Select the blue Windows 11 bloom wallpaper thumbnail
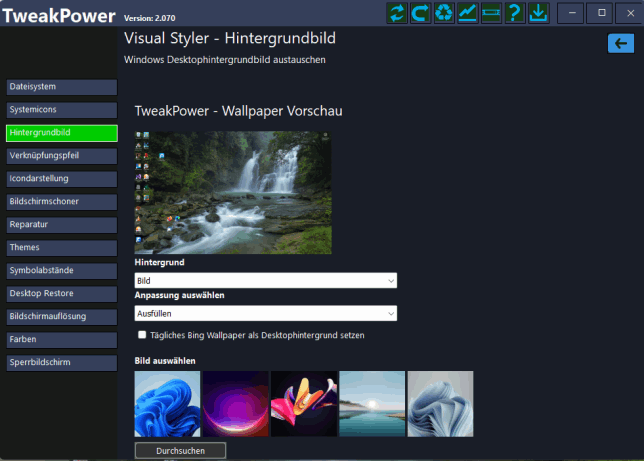Image resolution: width=644 pixels, height=461 pixels. click(167, 404)
